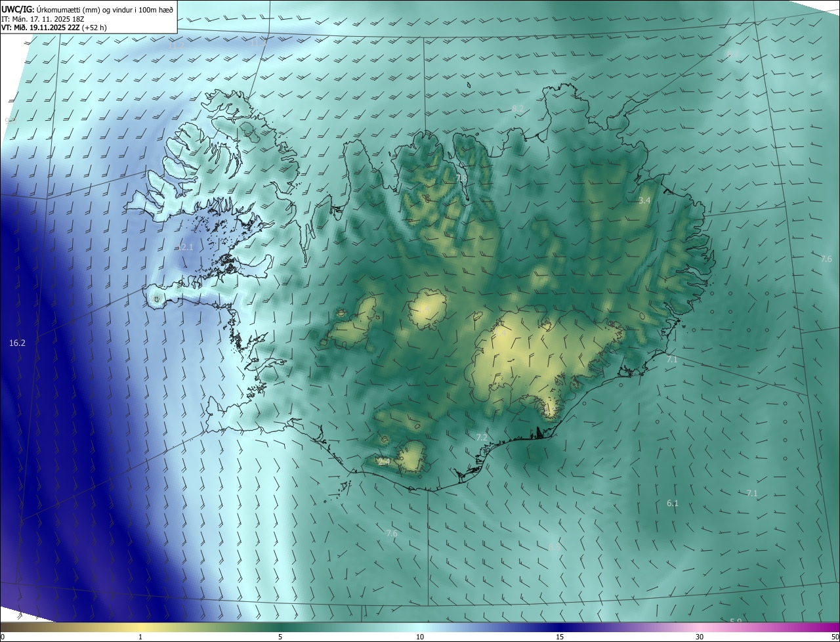The image size is (840, 642).
Task: Click the 15 tick on the colour scale
Action: 560,637
